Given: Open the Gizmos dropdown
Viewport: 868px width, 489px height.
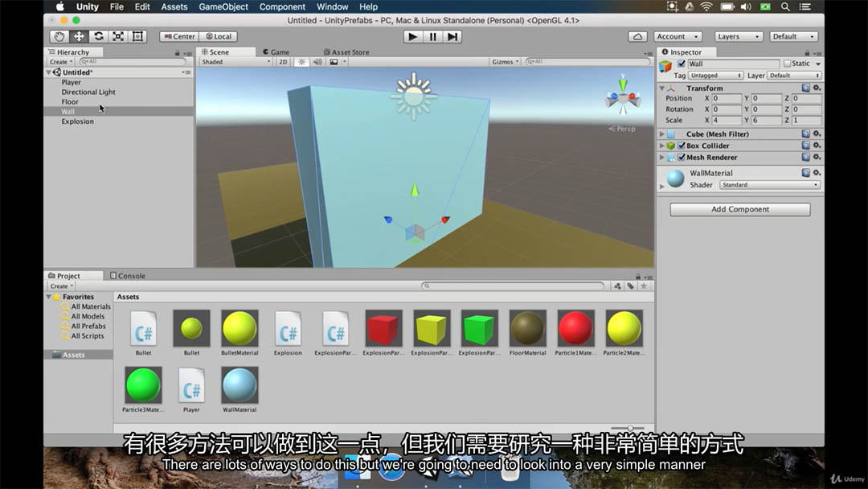Looking at the screenshot, I should pos(505,62).
